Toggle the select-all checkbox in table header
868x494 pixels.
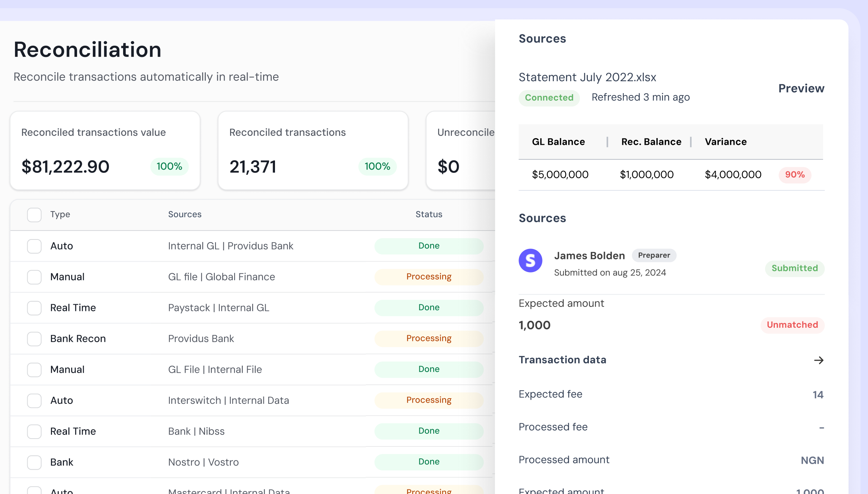34,215
